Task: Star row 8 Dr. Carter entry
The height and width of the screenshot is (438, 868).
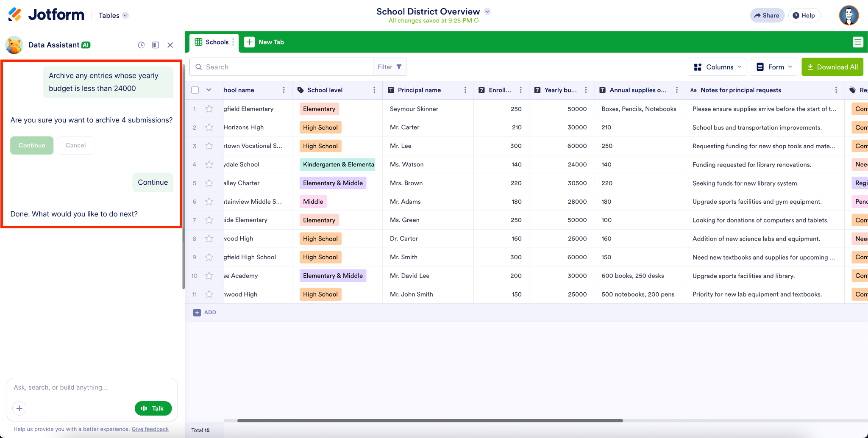Action: (x=209, y=238)
